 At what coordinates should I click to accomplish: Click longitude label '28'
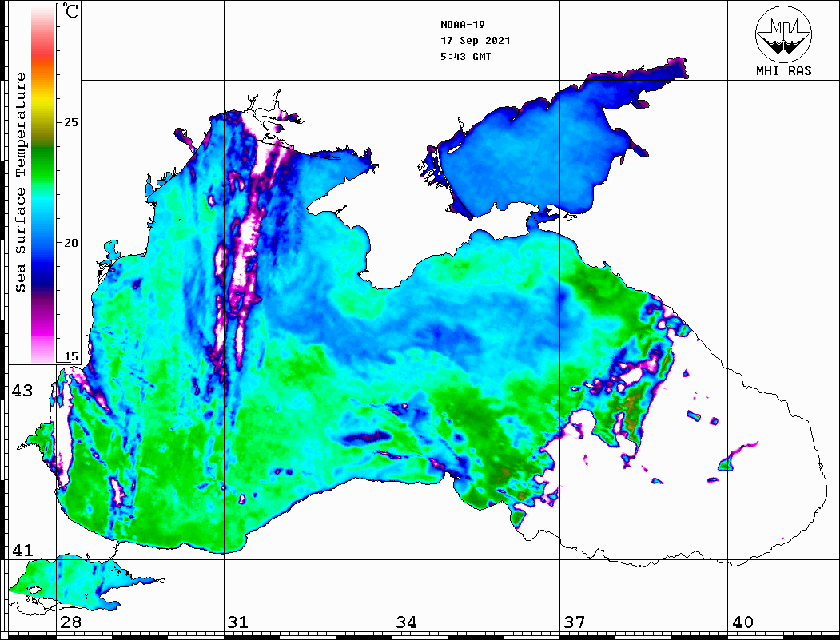click(70, 622)
